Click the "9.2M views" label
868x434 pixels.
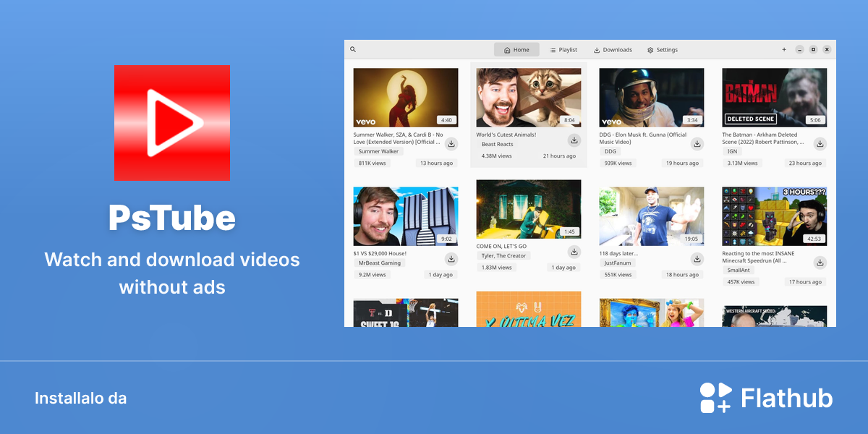[x=373, y=275]
